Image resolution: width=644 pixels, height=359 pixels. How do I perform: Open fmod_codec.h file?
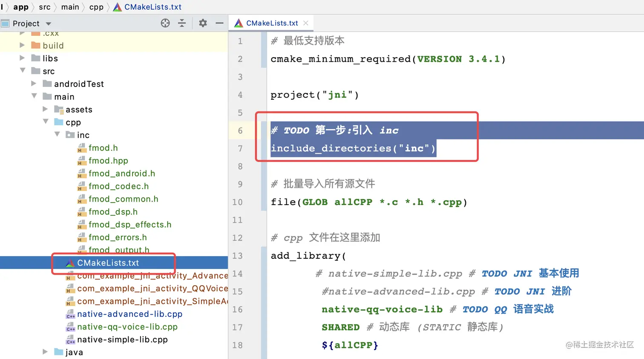click(x=119, y=186)
